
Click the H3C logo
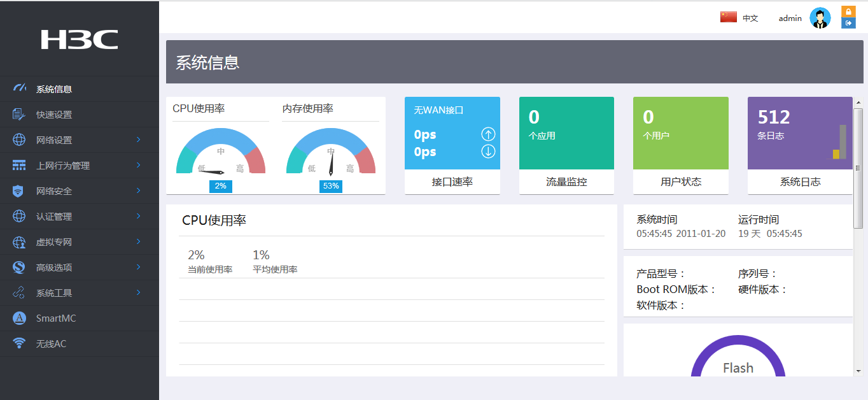[x=80, y=39]
